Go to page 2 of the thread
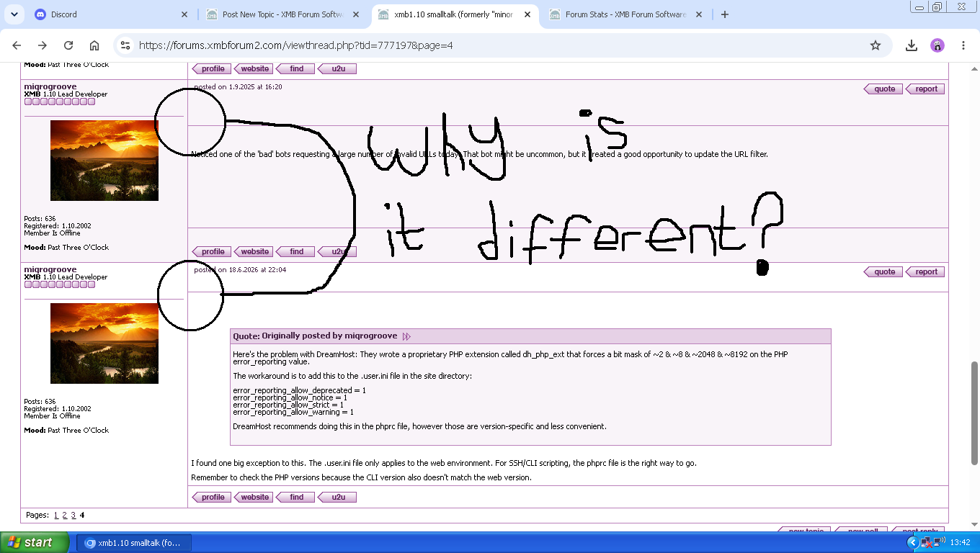Screen dimensions: 980x553 pos(64,516)
